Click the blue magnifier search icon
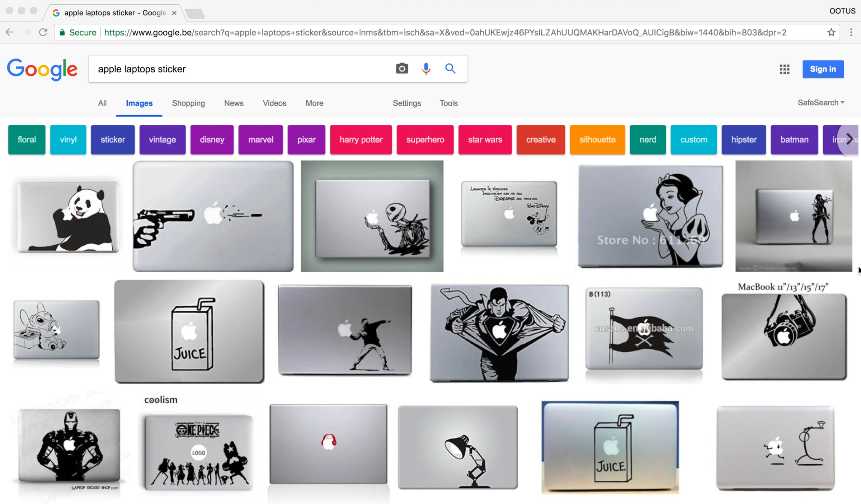861x504 pixels. tap(450, 69)
